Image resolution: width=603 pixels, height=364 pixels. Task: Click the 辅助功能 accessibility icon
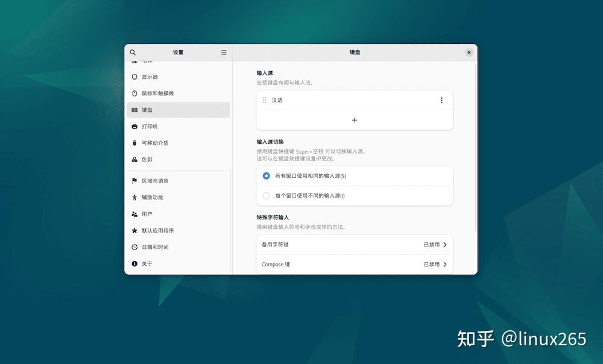coord(134,198)
